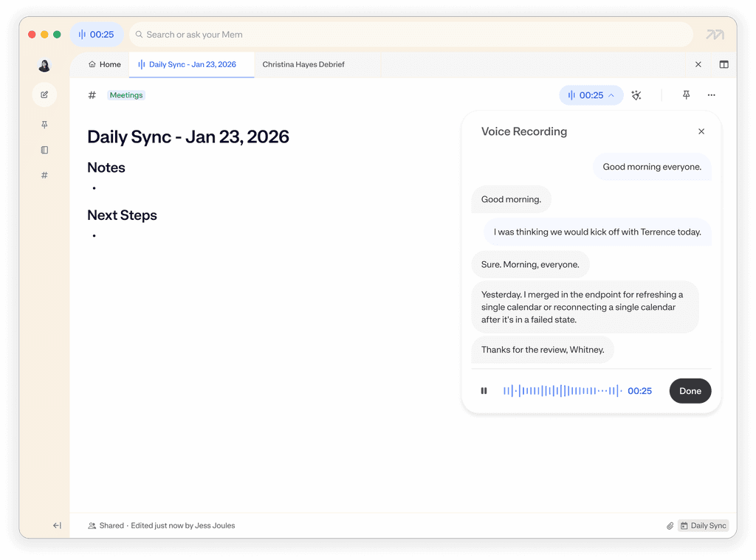Screen dimensions: 756x560
Task: Click the 'Good morning everyone.' transcript bubble
Action: pos(652,167)
